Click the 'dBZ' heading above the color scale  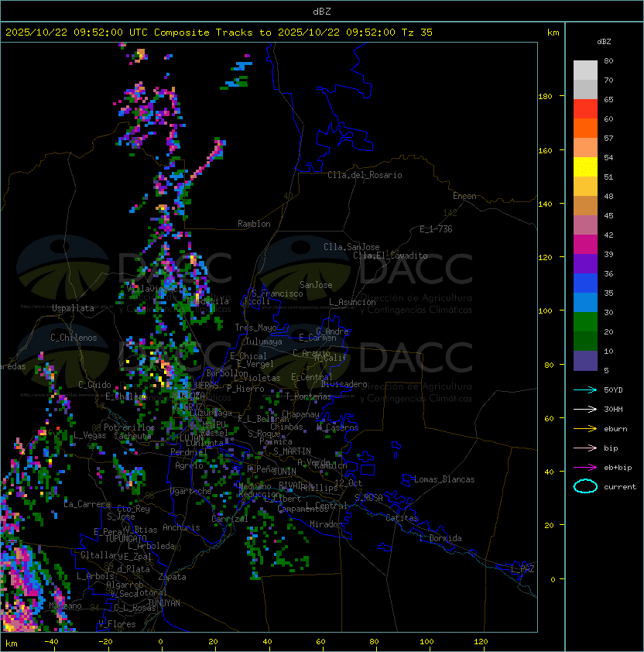(604, 42)
